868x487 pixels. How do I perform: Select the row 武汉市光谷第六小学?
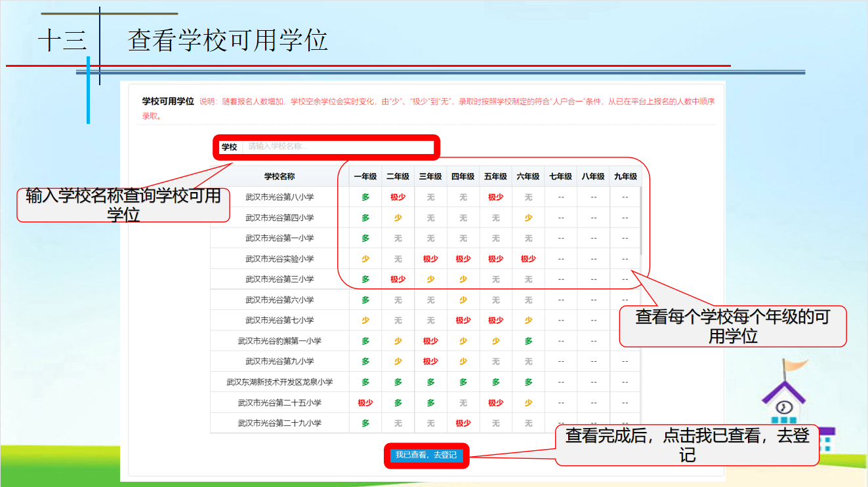tap(425, 300)
